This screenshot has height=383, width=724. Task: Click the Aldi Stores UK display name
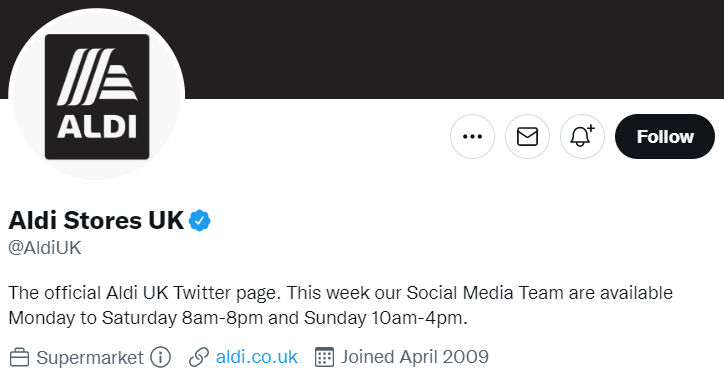tap(96, 220)
